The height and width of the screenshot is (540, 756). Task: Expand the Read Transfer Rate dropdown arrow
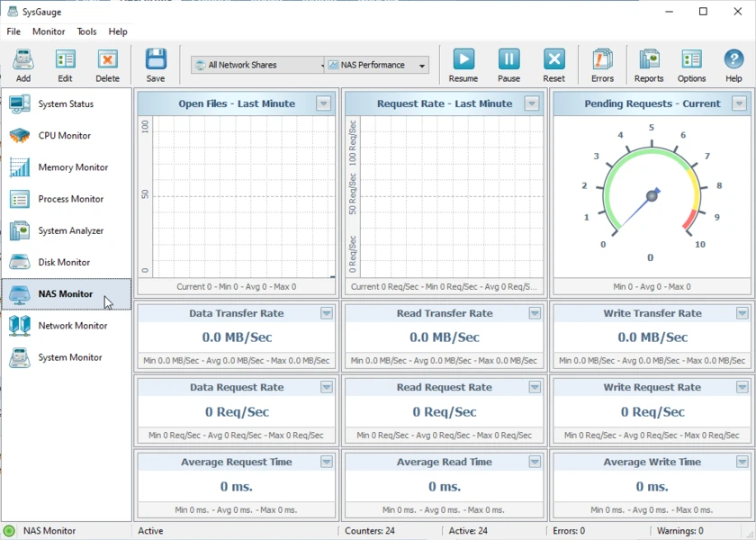535,313
